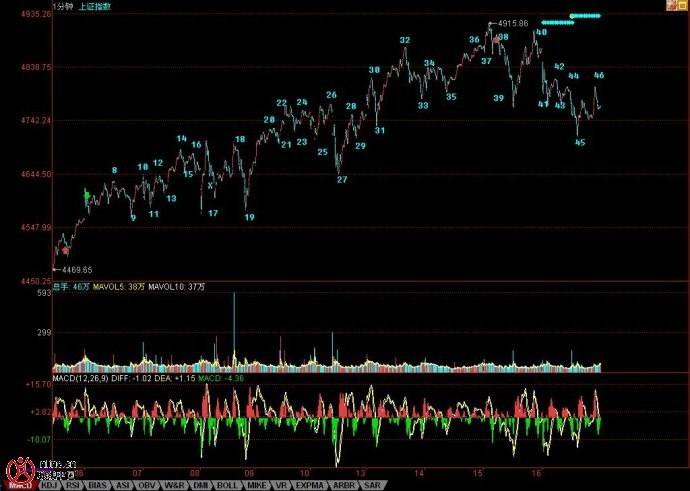This screenshot has height=491, width=690.
Task: Click the small icon in top-right corner
Action: (681, 5)
